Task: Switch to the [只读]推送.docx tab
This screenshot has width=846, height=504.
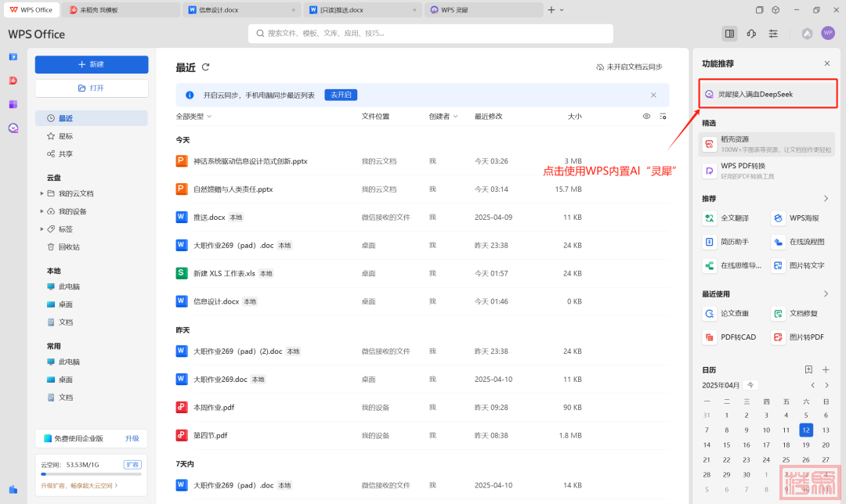Action: [x=363, y=9]
